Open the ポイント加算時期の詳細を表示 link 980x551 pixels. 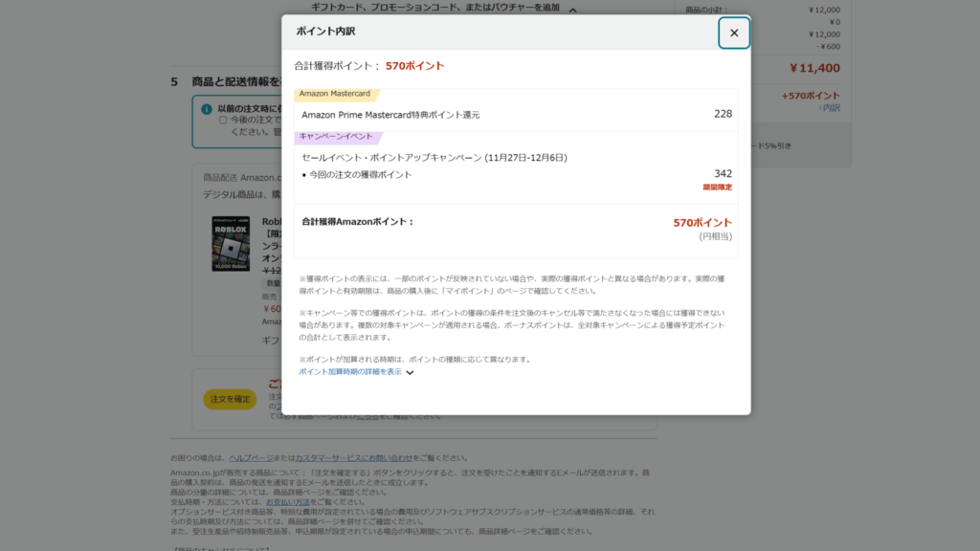point(349,371)
